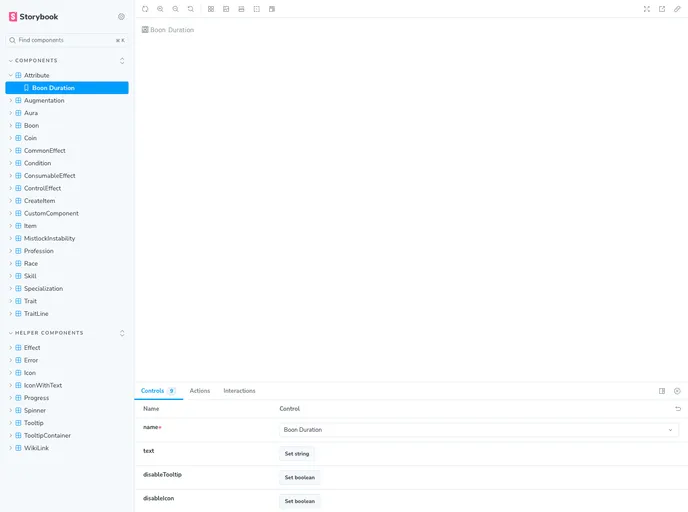Remount the component via toolbar icon
The width and height of the screenshot is (688, 512).
145,9
